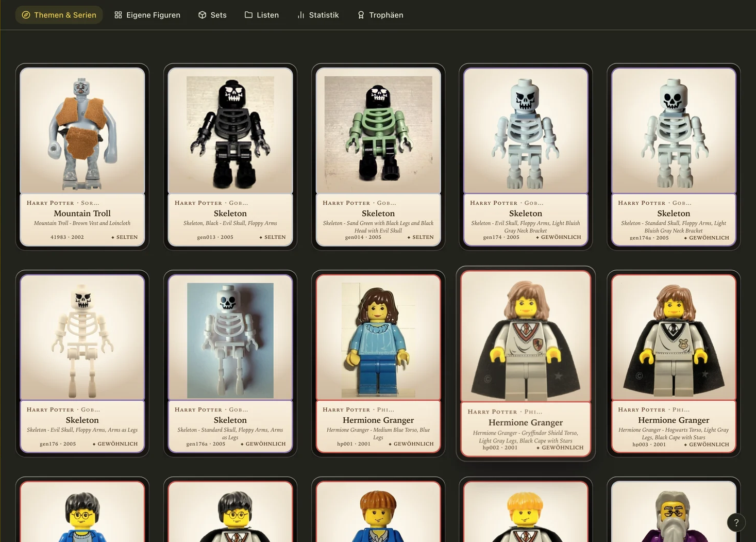Select the gen176a Skeleton figure image
This screenshot has width=756, height=542.
pyautogui.click(x=230, y=337)
